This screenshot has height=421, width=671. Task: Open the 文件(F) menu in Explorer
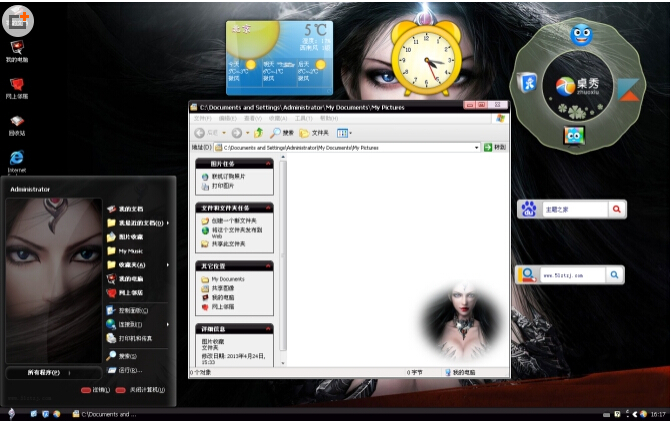pyautogui.click(x=202, y=118)
